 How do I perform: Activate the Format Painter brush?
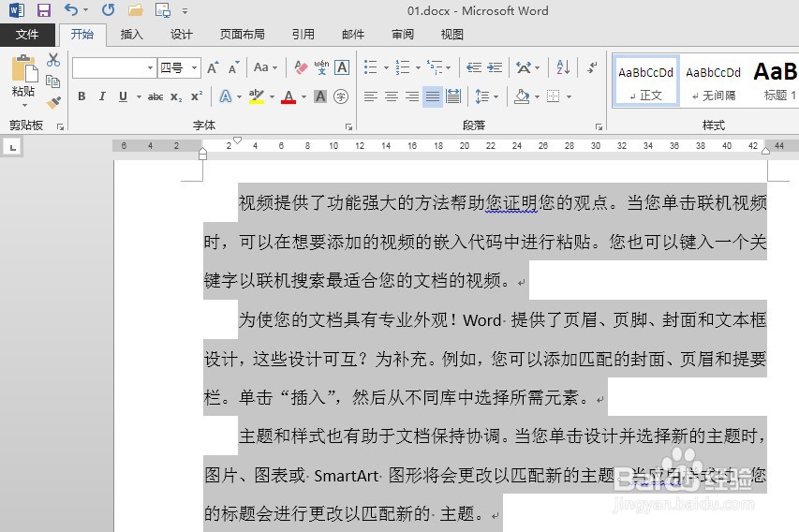pyautogui.click(x=53, y=102)
